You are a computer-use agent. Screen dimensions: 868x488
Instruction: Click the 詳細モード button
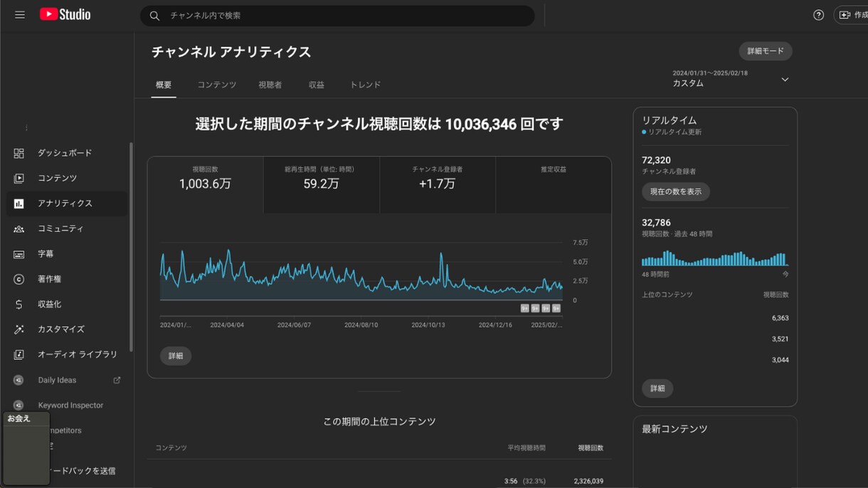[x=766, y=51]
